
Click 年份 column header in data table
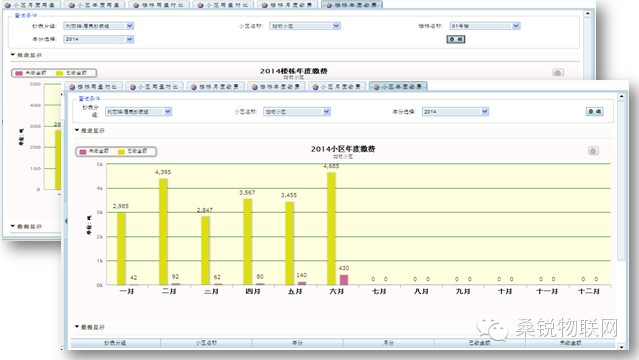pos(297,343)
